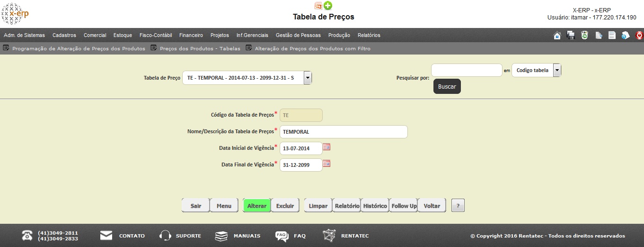This screenshot has height=247, width=644.
Task: Click the x-erp logo
Action: click(x=15, y=14)
